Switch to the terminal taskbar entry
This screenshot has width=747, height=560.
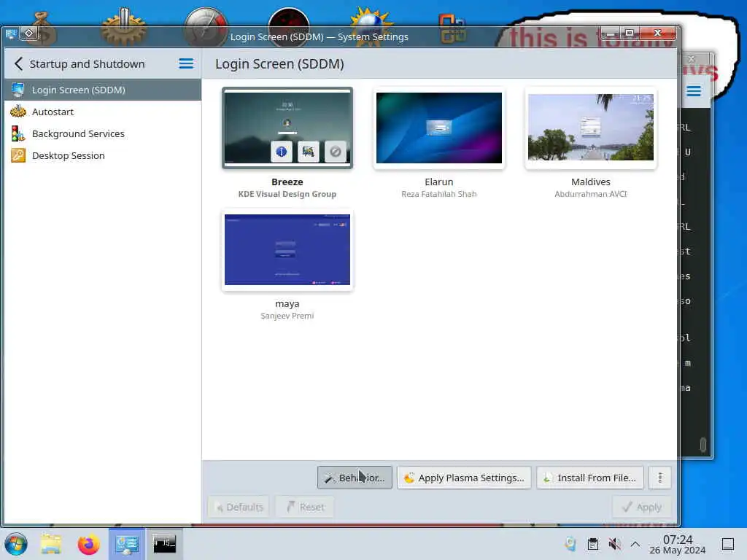[164, 544]
